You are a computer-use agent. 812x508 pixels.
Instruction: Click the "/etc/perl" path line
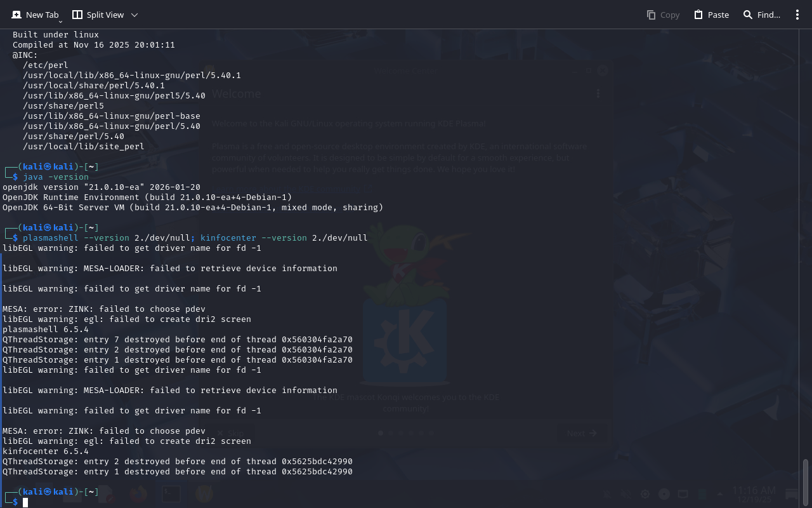46,65
